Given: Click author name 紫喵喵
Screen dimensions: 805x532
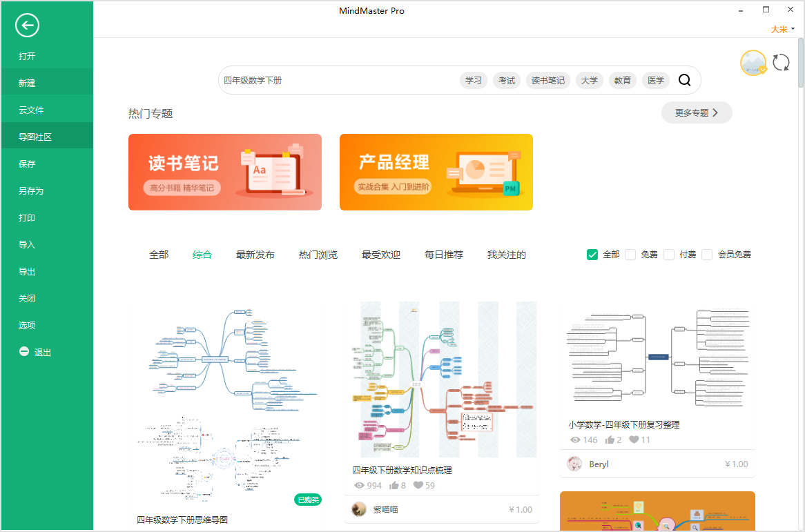Looking at the screenshot, I should 385,509.
